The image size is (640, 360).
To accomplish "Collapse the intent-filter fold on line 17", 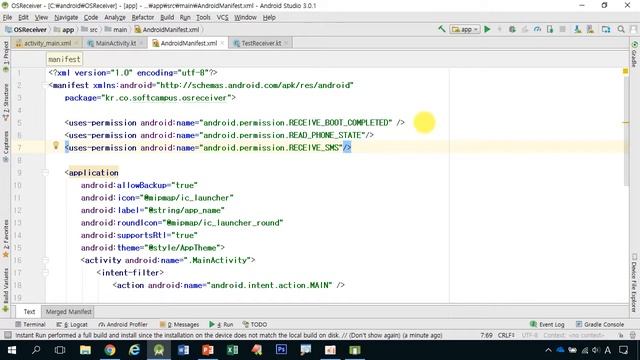I will click(x=45, y=273).
